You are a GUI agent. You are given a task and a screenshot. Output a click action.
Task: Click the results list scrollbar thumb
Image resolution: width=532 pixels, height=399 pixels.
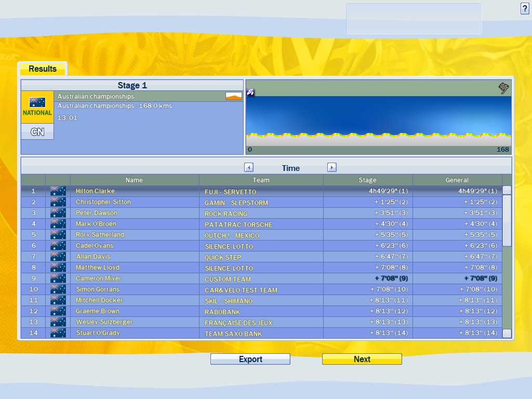(x=507, y=221)
